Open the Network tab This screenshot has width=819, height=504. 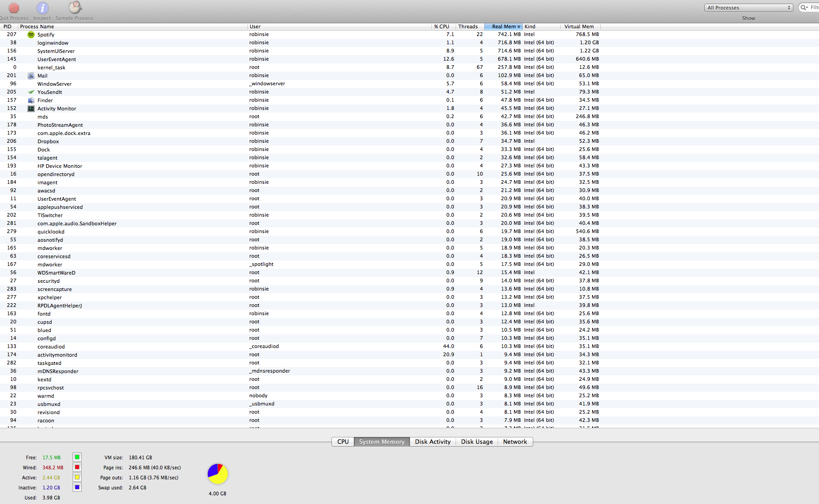click(x=515, y=442)
